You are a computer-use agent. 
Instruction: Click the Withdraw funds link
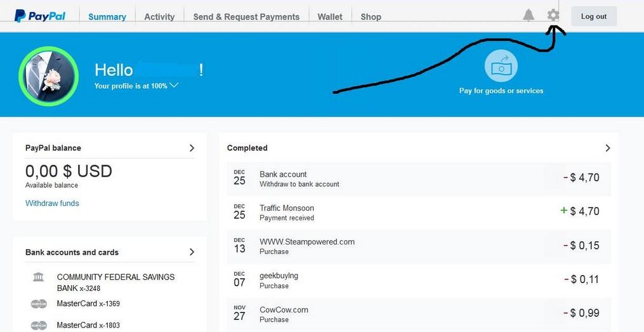pos(52,203)
